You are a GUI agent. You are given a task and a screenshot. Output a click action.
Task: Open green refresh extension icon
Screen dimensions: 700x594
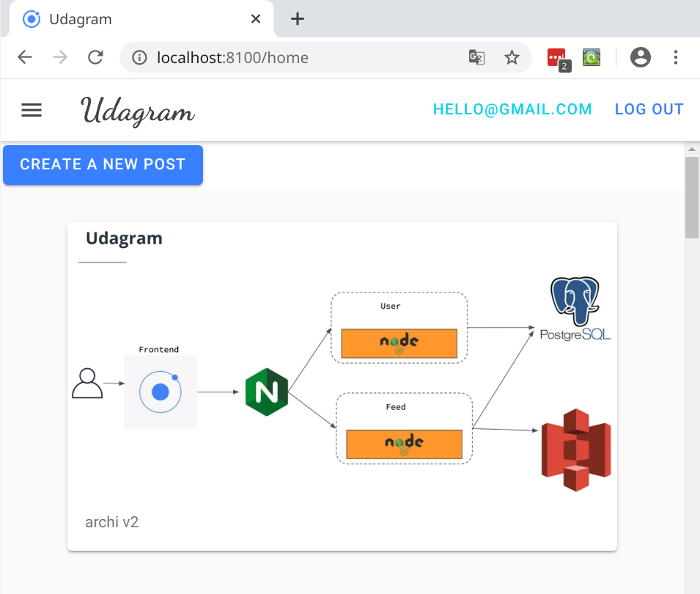tap(592, 57)
